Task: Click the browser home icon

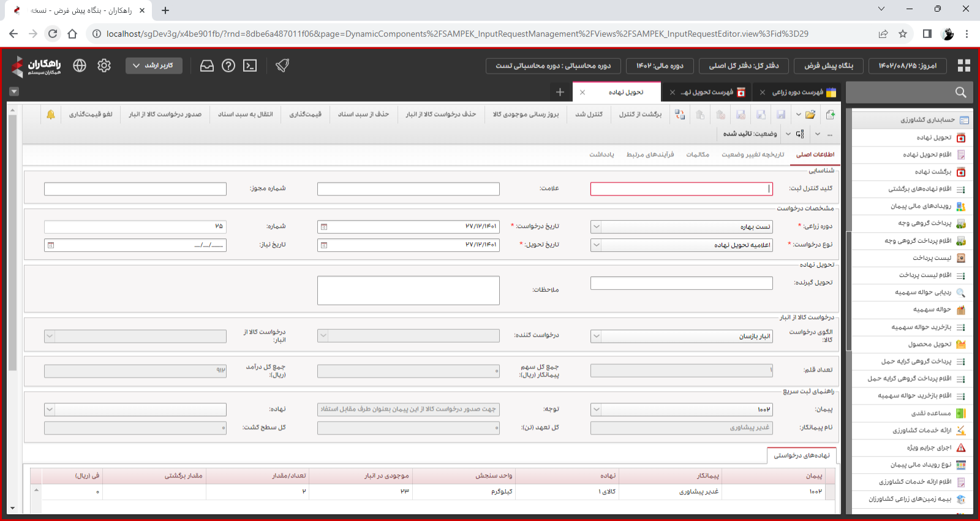Action: click(72, 34)
